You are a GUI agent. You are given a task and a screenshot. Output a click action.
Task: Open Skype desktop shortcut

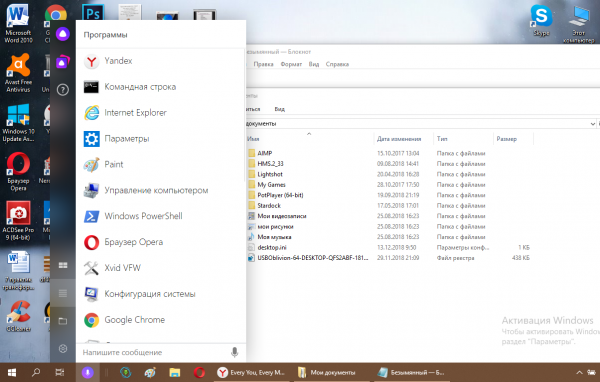541,21
